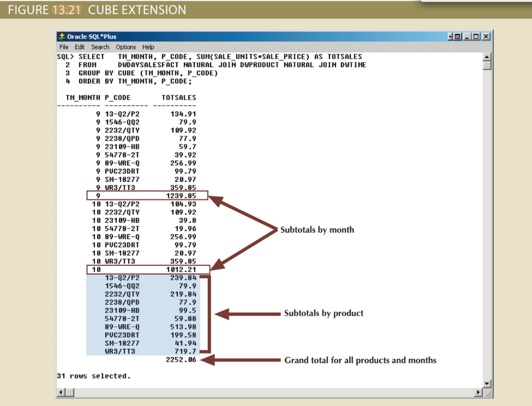Open the Edit menu

pyautogui.click(x=79, y=47)
